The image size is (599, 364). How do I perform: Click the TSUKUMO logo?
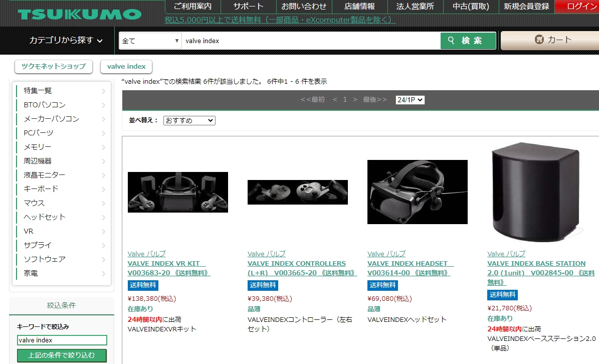[80, 15]
